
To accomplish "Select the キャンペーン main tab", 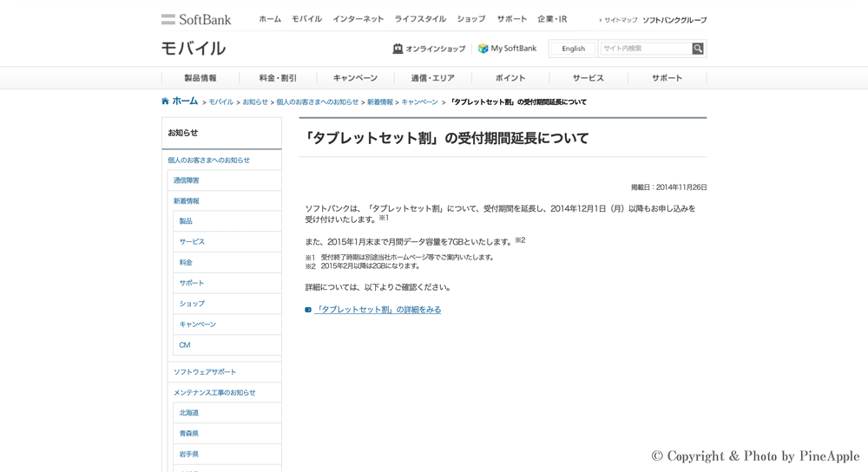I will (355, 78).
